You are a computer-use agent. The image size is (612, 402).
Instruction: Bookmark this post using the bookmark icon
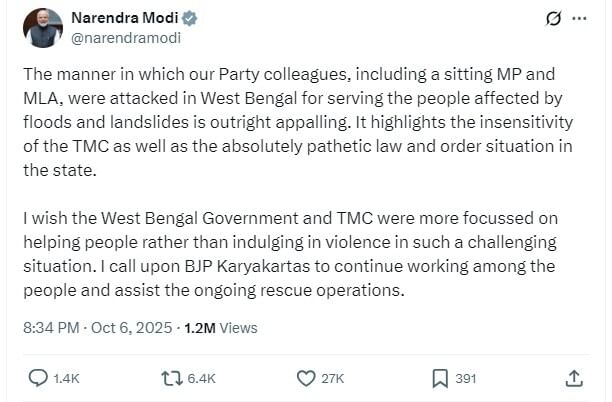[440, 378]
